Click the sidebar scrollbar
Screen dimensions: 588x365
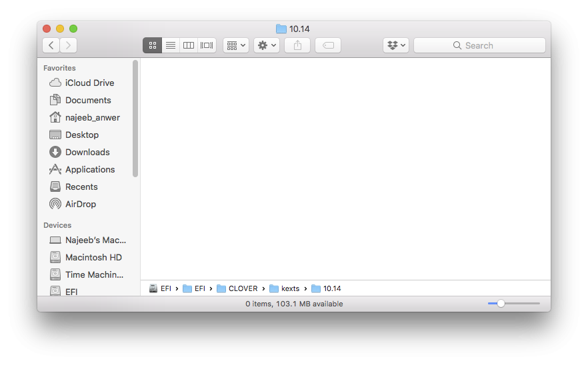135,119
